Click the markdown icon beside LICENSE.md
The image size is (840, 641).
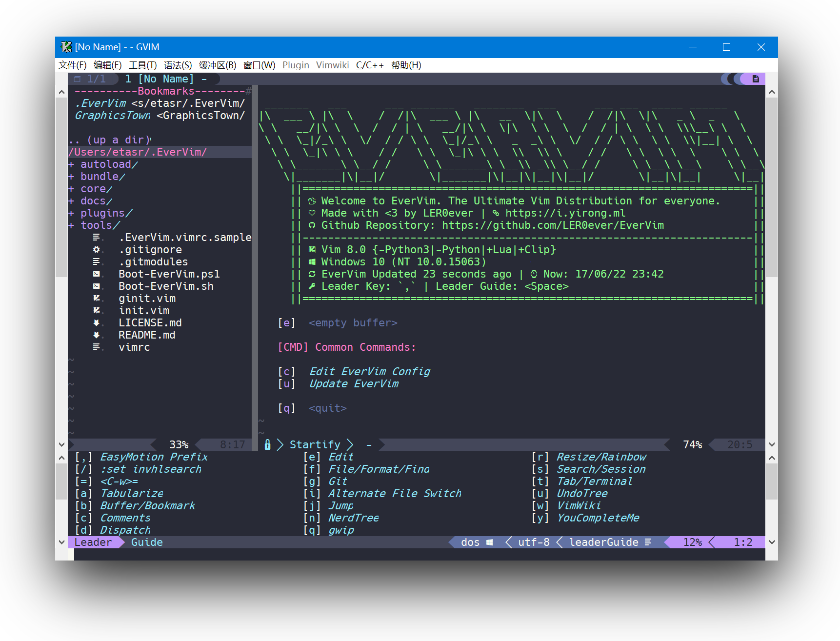[x=97, y=323]
